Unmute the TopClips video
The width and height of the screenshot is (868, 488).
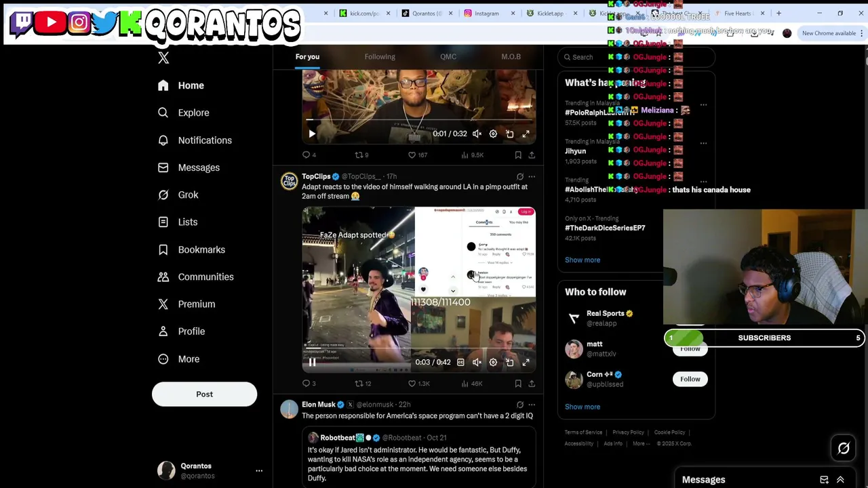pyautogui.click(x=477, y=362)
